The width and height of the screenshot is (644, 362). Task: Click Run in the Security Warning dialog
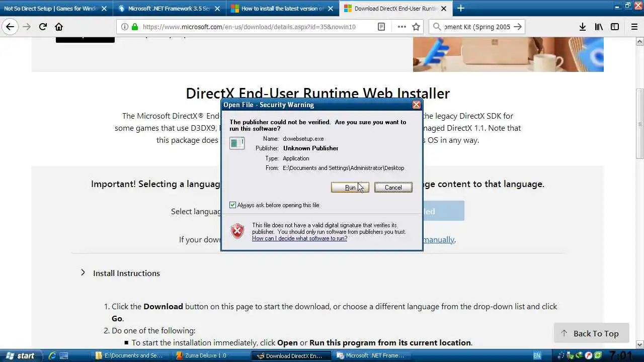(x=350, y=188)
